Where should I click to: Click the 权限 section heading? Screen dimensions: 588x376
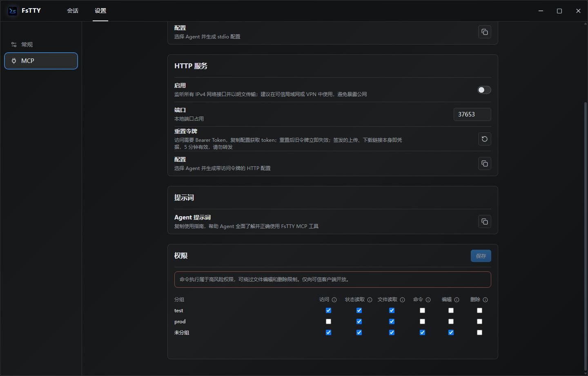(x=181, y=256)
